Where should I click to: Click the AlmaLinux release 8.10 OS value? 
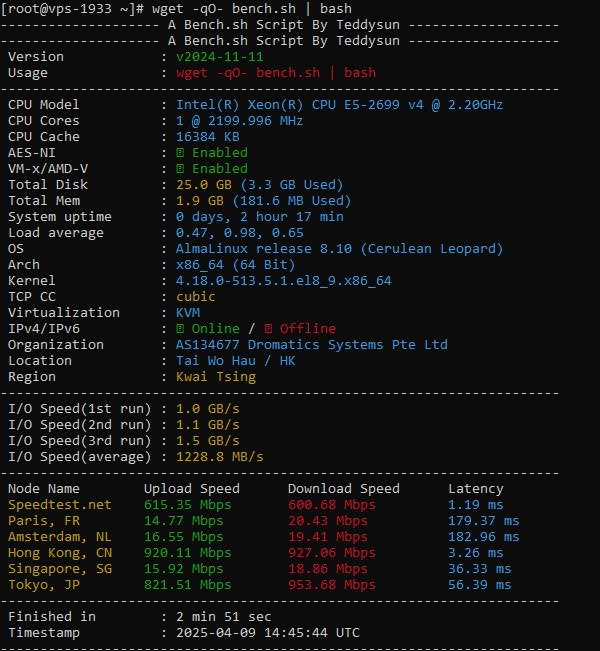[x=339, y=249]
